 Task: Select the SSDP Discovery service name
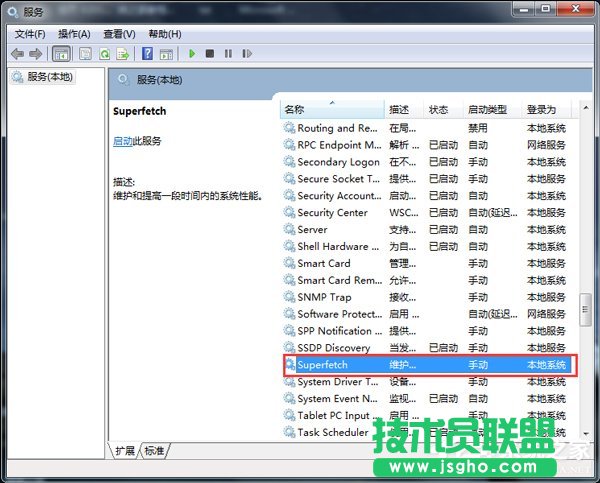[x=334, y=348]
